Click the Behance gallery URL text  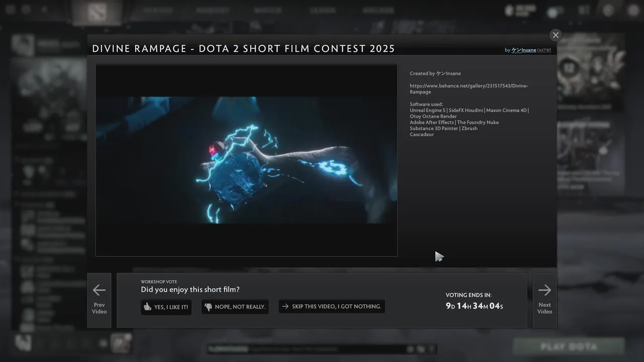tap(469, 89)
